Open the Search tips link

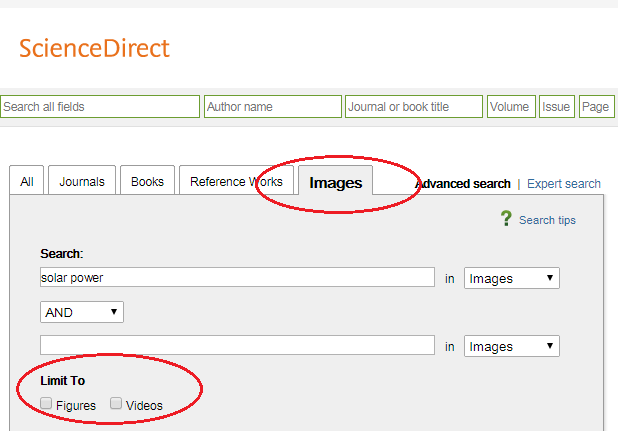pos(547,220)
